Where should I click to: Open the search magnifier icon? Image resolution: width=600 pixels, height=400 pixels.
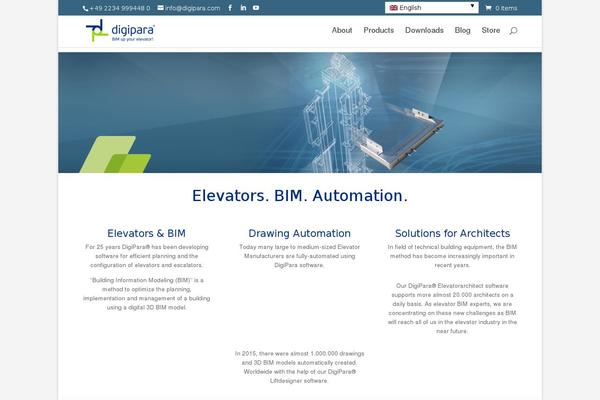pyautogui.click(x=514, y=30)
